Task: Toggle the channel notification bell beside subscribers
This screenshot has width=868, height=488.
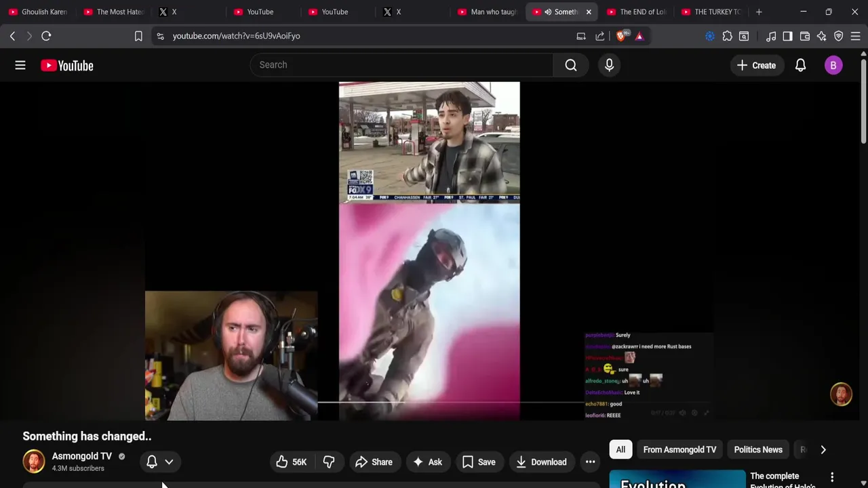Action: click(x=152, y=462)
